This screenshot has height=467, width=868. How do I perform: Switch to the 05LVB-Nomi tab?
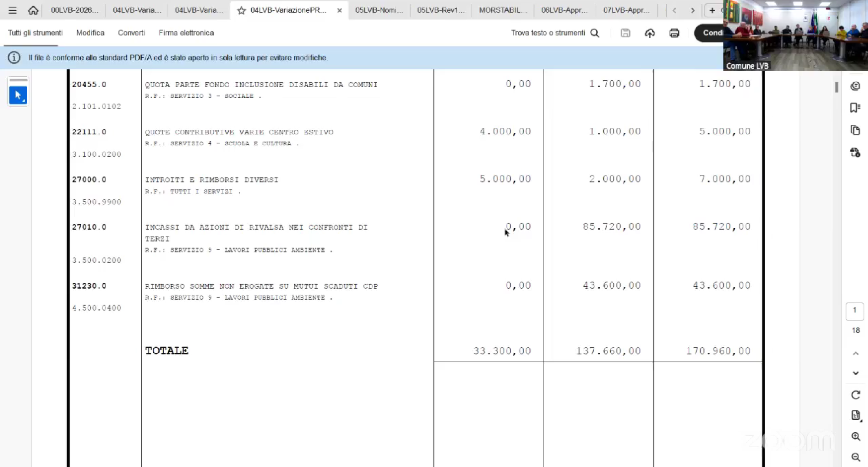point(378,10)
